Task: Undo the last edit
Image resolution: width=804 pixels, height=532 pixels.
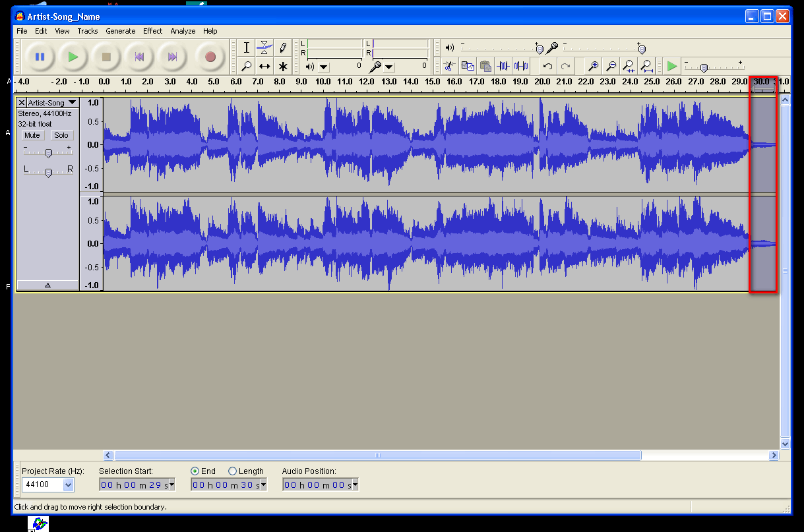Action: click(x=547, y=66)
